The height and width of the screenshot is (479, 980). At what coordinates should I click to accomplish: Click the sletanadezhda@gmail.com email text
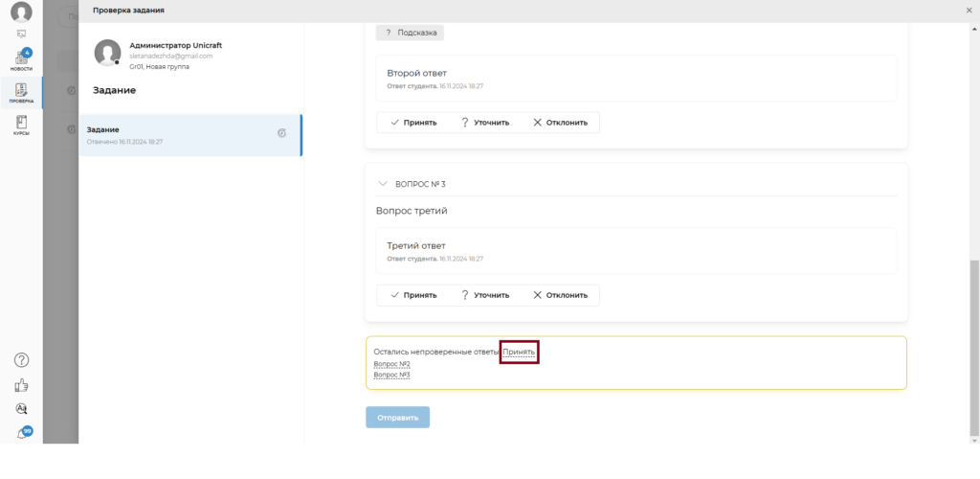(171, 56)
